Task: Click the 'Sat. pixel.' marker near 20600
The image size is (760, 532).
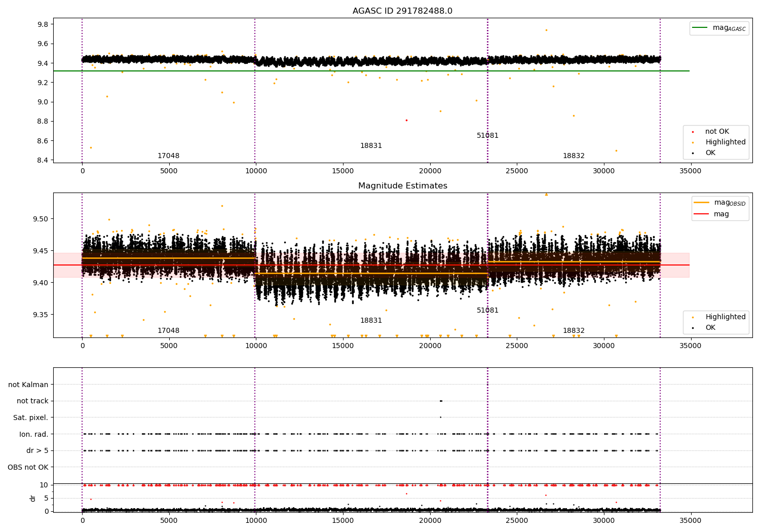Action: [440, 417]
